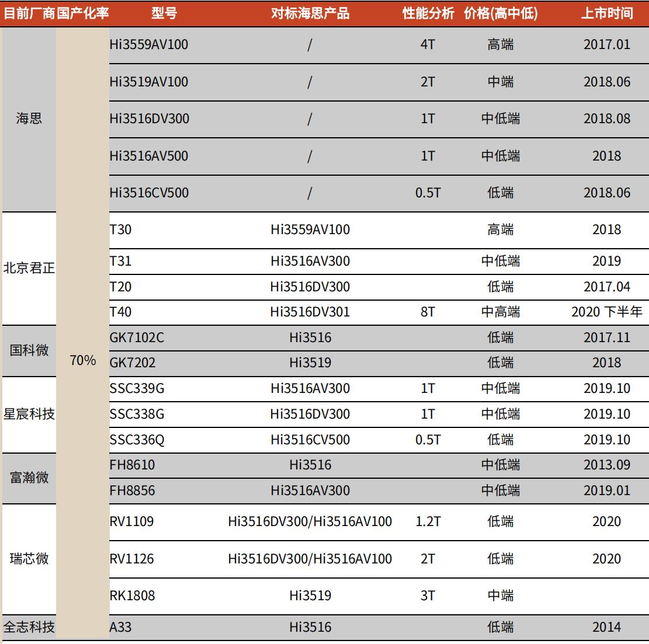649x644 pixels.
Task: Click the 2017.04 launch date
Action: pyautogui.click(x=607, y=287)
